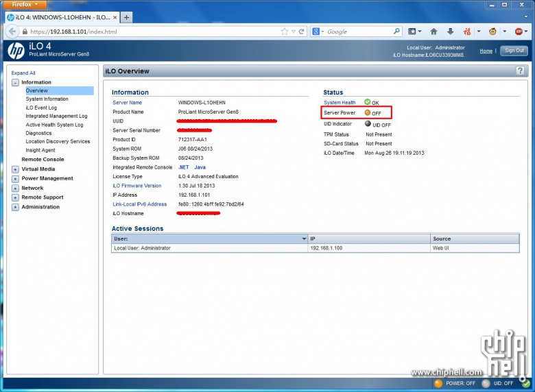Image resolution: width=535 pixels, height=392 pixels.
Task: Click the bookmark star icon in address bar
Action: [x=284, y=32]
